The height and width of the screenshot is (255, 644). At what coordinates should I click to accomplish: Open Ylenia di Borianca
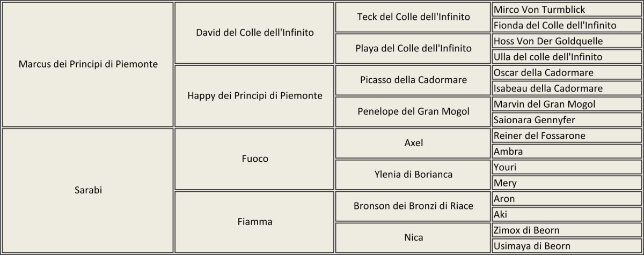pos(413,174)
